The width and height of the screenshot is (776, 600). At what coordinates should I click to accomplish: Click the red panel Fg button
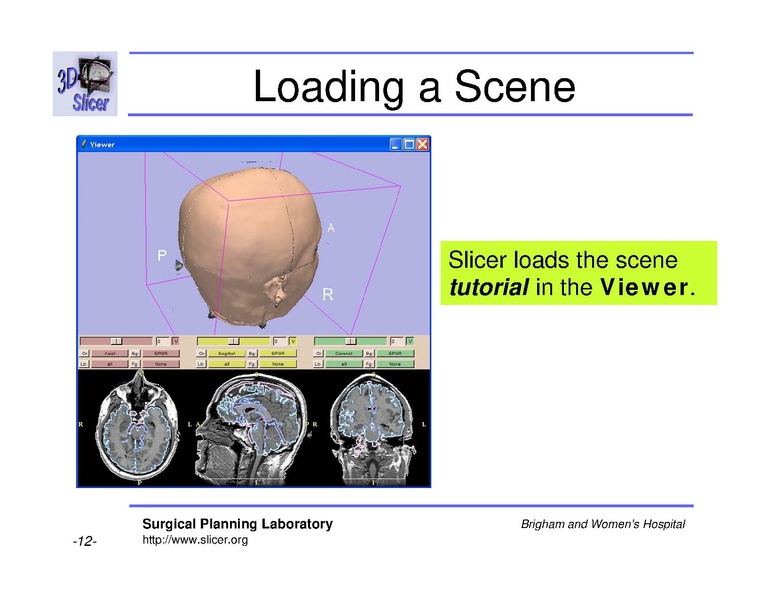[x=135, y=364]
